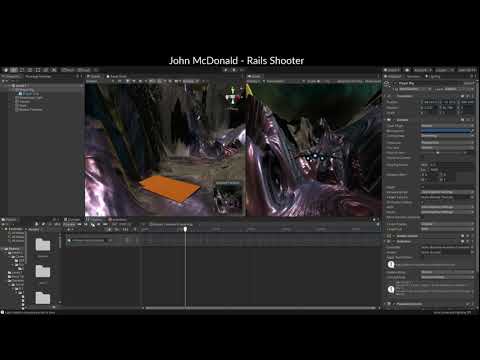
Task: Select the Move tool in toolbar
Action: [x=14, y=70]
